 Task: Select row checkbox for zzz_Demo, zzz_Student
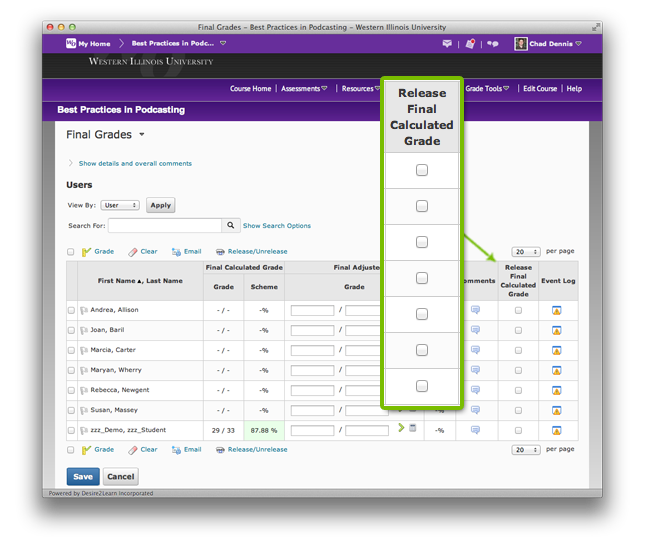point(71,430)
